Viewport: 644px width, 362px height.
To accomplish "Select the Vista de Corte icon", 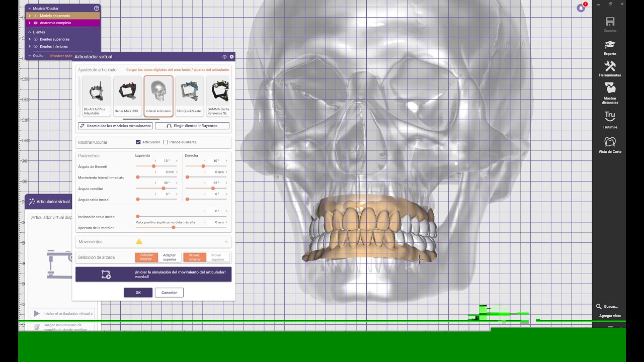I will point(610,141).
